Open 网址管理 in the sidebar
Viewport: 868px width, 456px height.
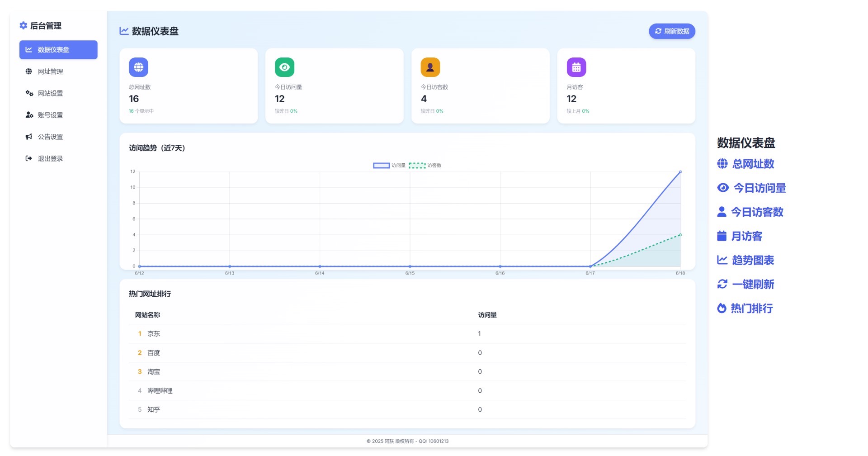[50, 71]
